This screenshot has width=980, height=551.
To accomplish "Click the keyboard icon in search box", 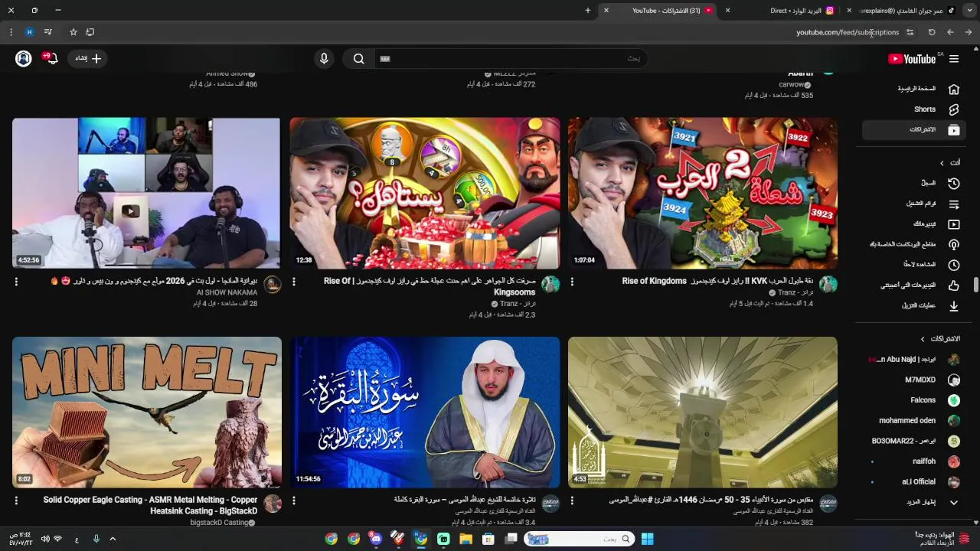I will click(x=385, y=59).
